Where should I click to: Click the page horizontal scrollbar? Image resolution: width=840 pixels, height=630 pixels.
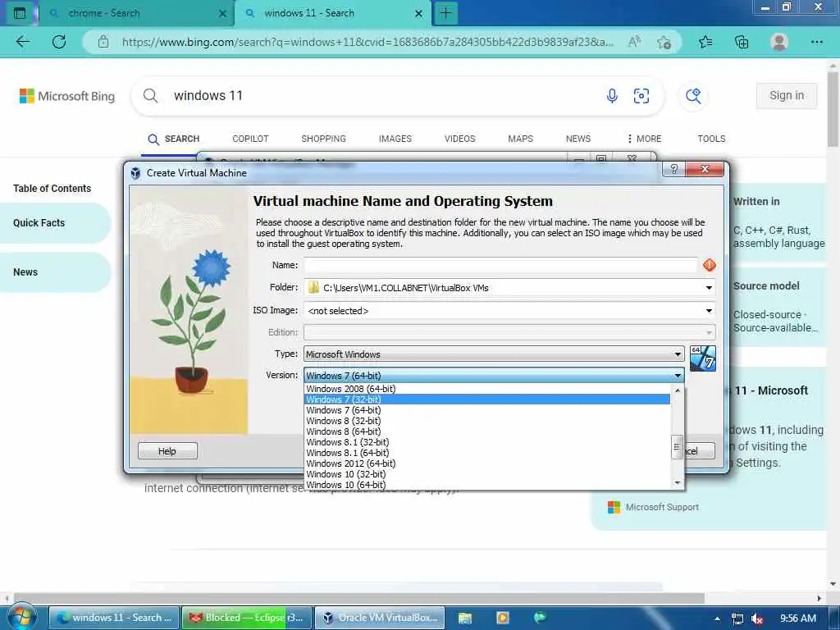[359, 598]
